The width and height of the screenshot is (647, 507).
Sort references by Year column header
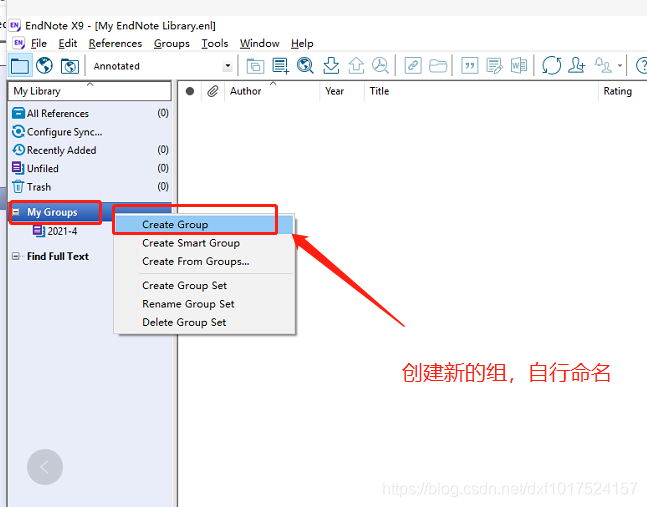(x=342, y=91)
